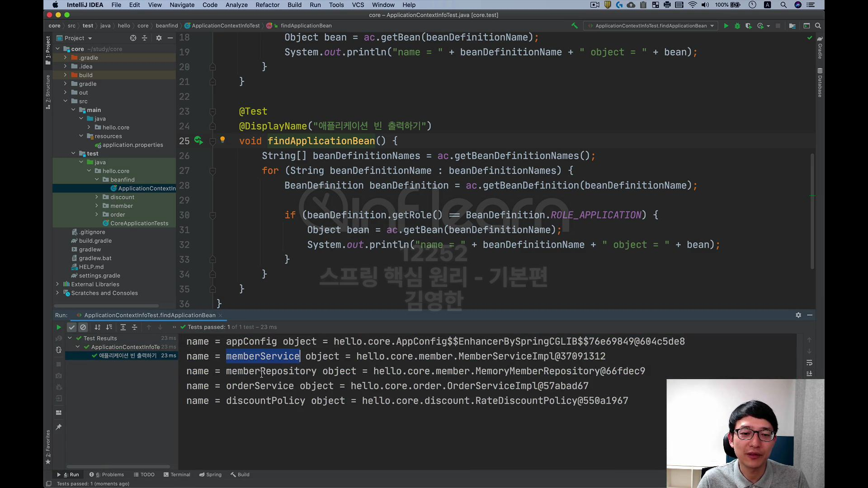Collapse all test results
Screen dimensions: 868x488
pos(134,327)
